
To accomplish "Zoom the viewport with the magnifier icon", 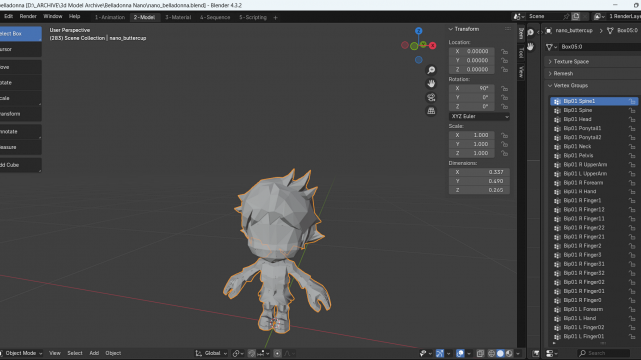I will (431, 70).
